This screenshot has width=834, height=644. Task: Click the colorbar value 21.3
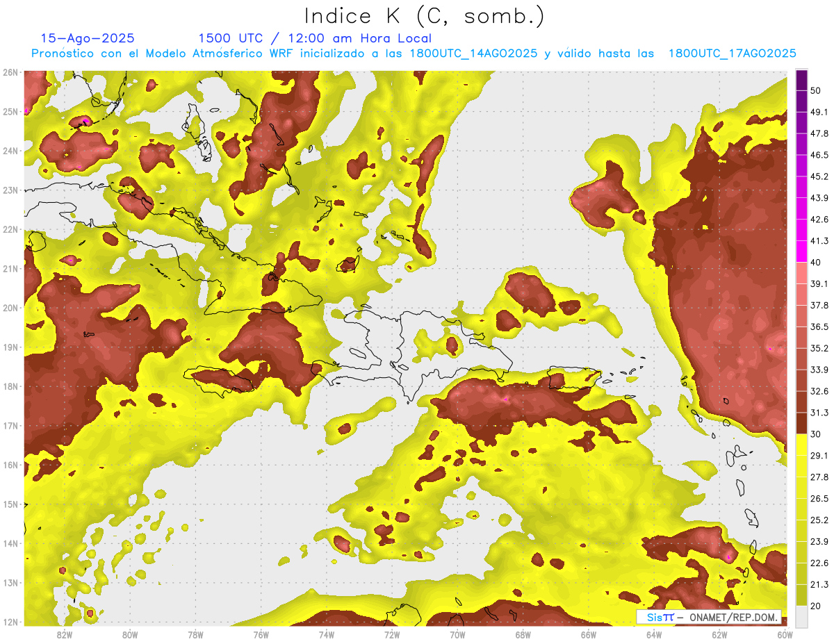click(x=819, y=585)
